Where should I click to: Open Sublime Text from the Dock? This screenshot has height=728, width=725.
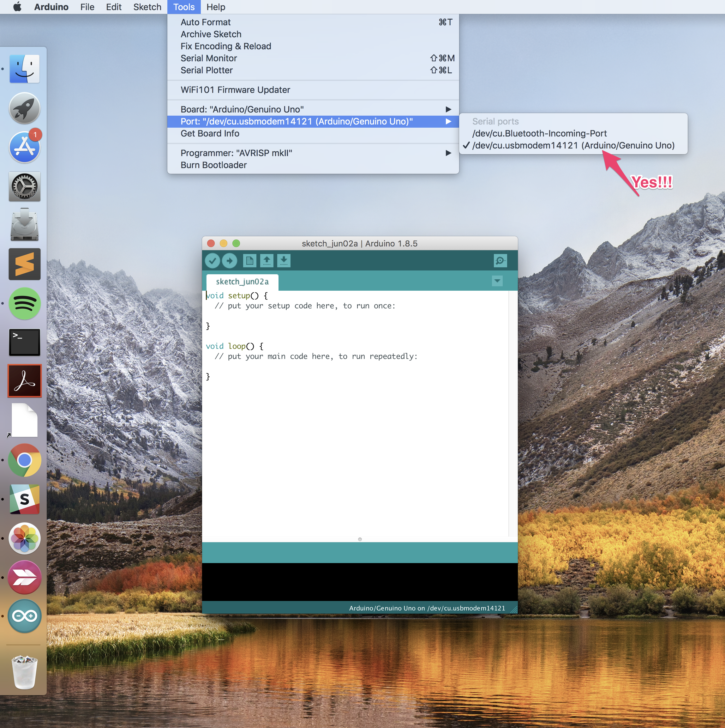click(25, 264)
